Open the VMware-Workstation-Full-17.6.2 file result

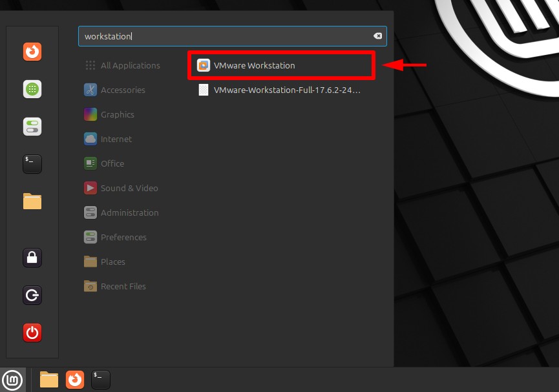(x=281, y=90)
